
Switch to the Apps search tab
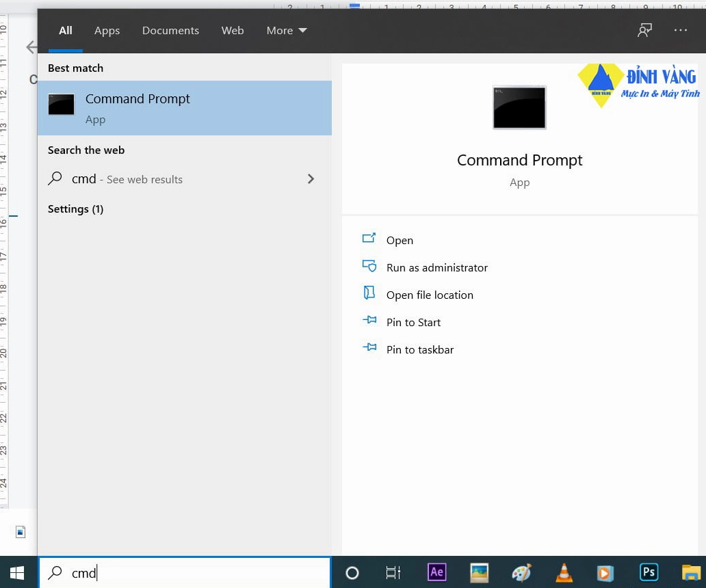point(107,30)
